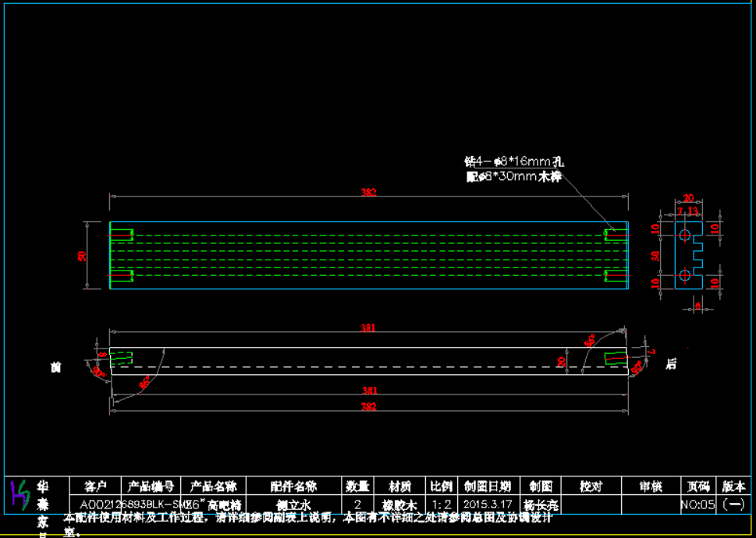The height and width of the screenshot is (538, 756).
Task: Click the lower dowel hole circle in end view
Action: pos(684,274)
